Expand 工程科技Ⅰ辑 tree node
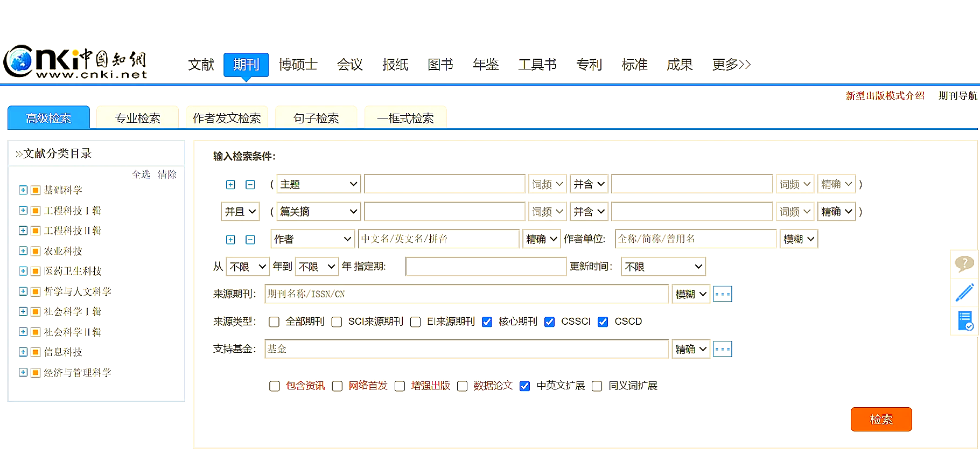The image size is (980, 474). click(x=23, y=210)
